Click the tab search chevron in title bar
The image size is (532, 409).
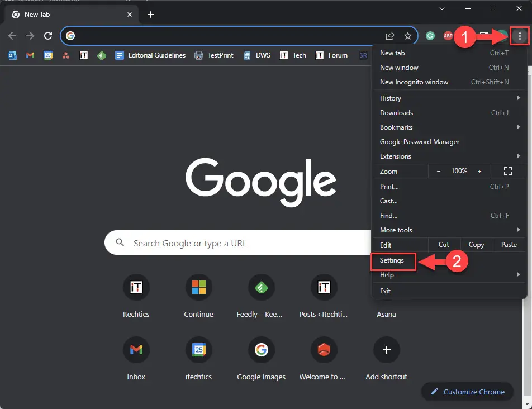coord(441,8)
